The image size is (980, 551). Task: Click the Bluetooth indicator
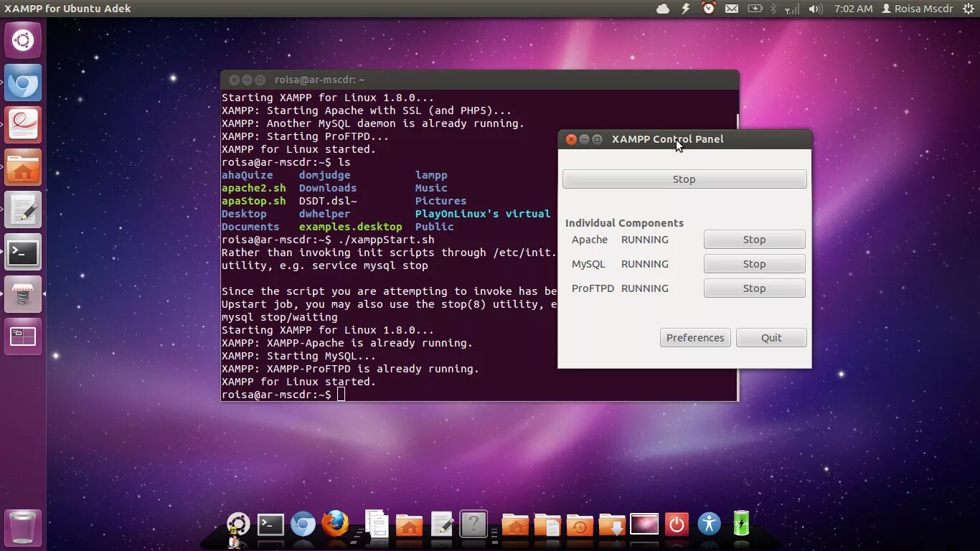773,9
